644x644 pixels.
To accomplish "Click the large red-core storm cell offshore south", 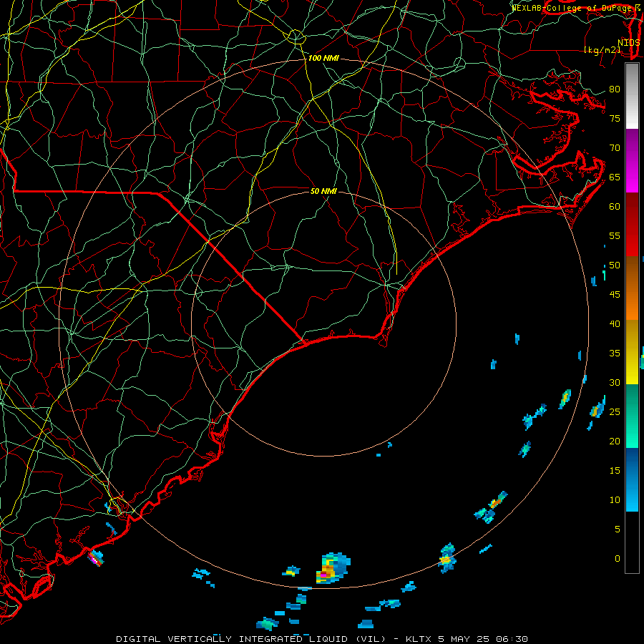I will tap(333, 568).
